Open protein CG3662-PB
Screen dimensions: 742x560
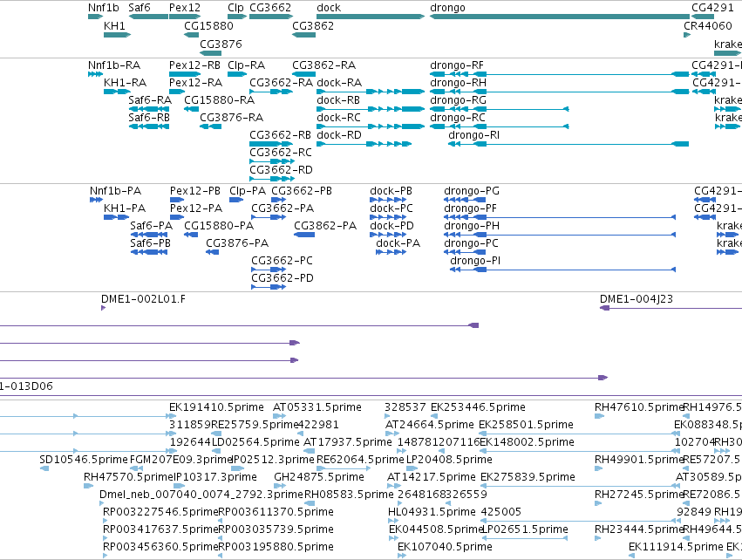(x=302, y=191)
